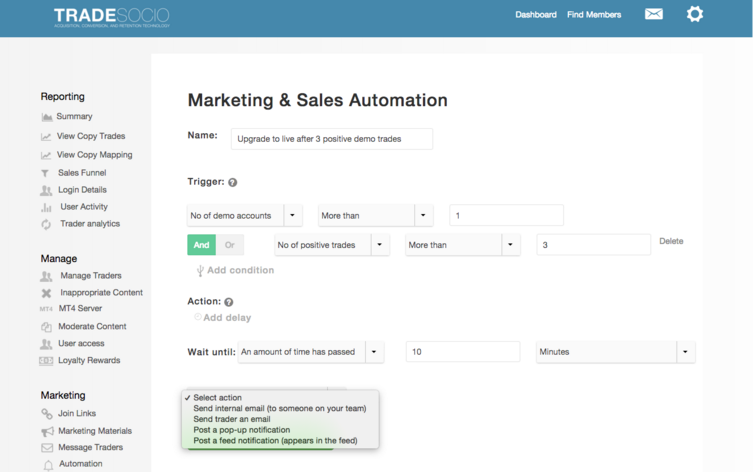
Task: Select Post a pop-up notification option
Action: pyautogui.click(x=241, y=430)
